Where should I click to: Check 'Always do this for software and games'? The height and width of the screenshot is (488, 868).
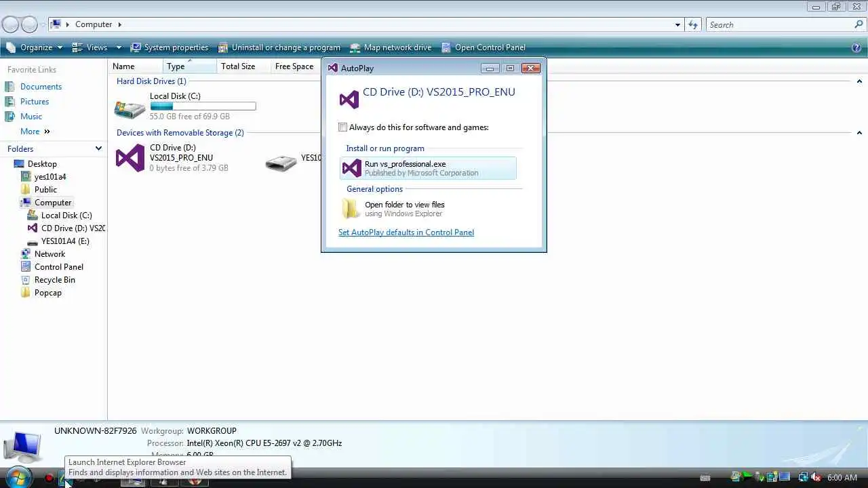[343, 127]
